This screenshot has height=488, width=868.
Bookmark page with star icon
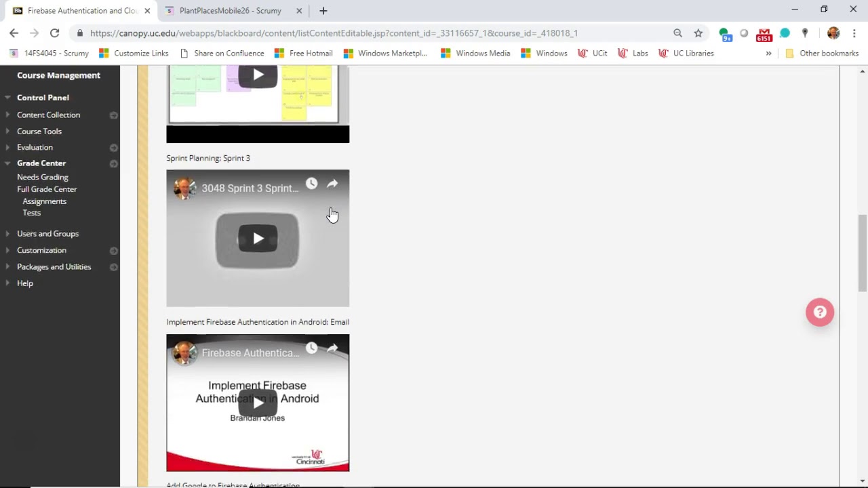698,33
